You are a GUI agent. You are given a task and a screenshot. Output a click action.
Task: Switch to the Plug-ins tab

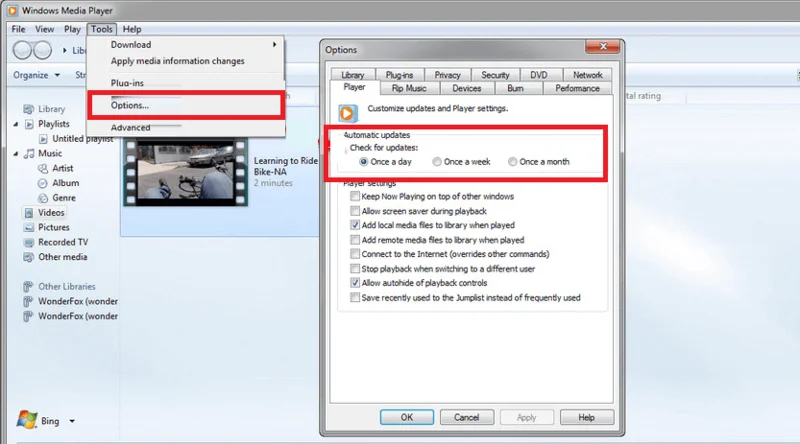pyautogui.click(x=399, y=75)
